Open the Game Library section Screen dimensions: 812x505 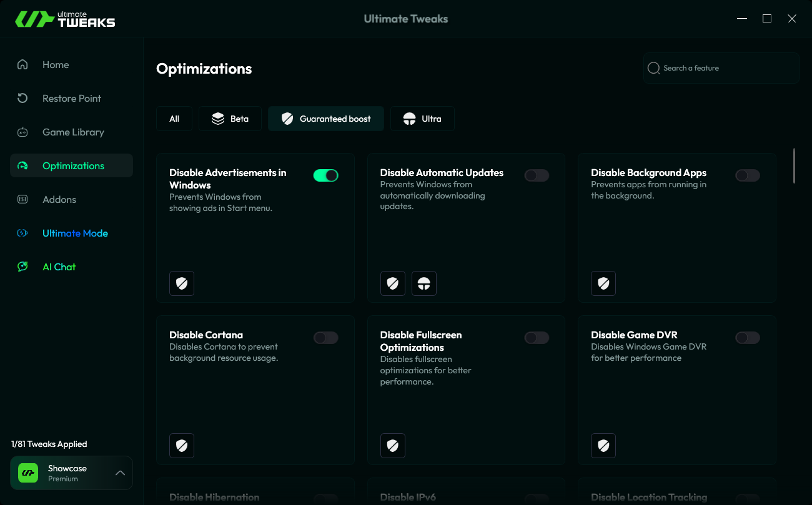73,132
